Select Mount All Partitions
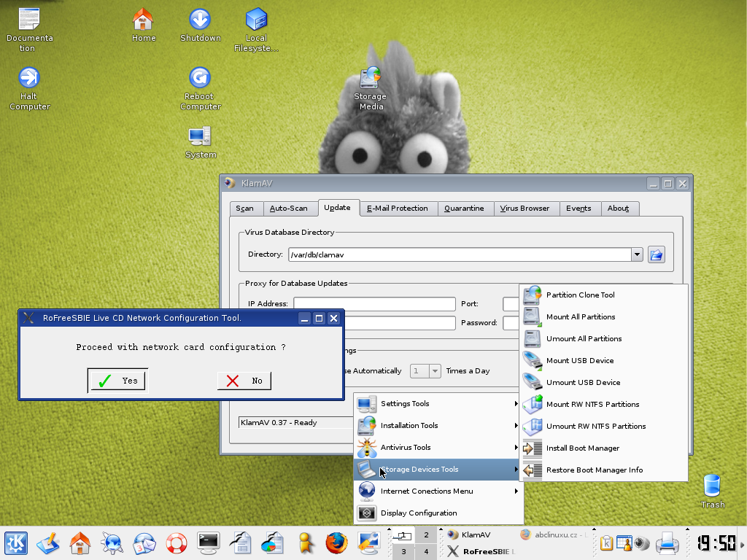 pos(603,317)
